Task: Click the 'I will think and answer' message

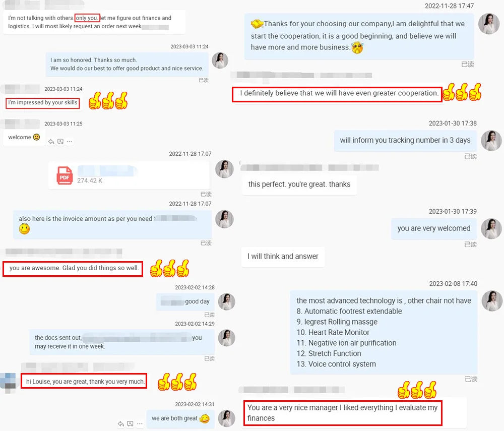Action: tap(283, 257)
